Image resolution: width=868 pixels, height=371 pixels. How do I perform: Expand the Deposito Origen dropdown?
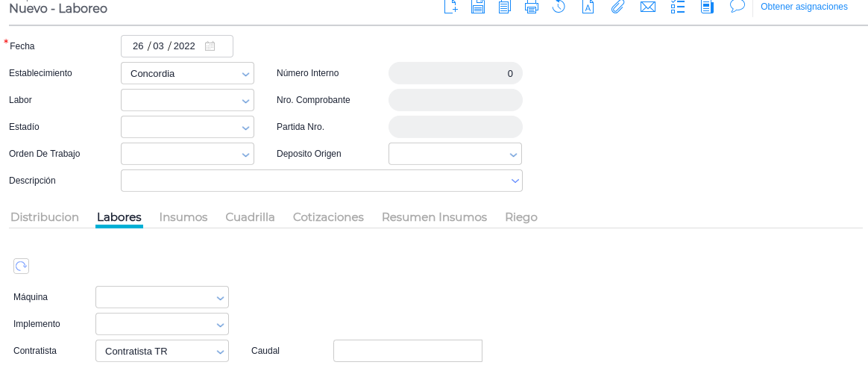point(513,155)
